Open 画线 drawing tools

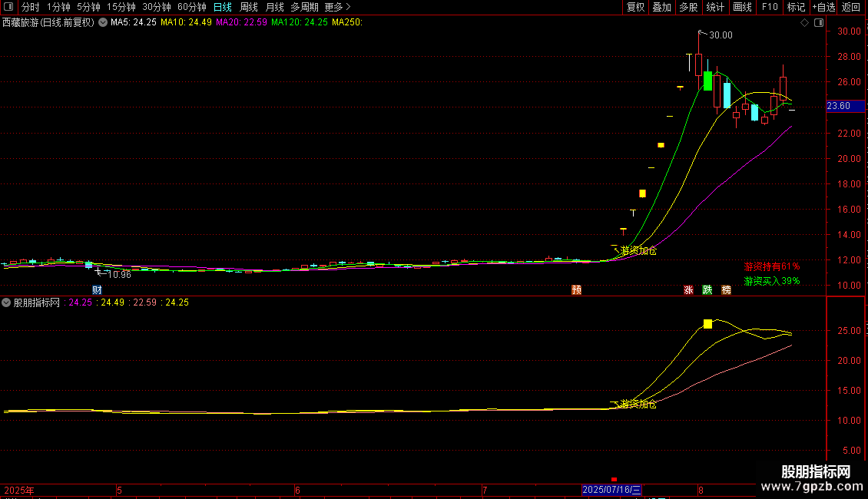pos(742,7)
